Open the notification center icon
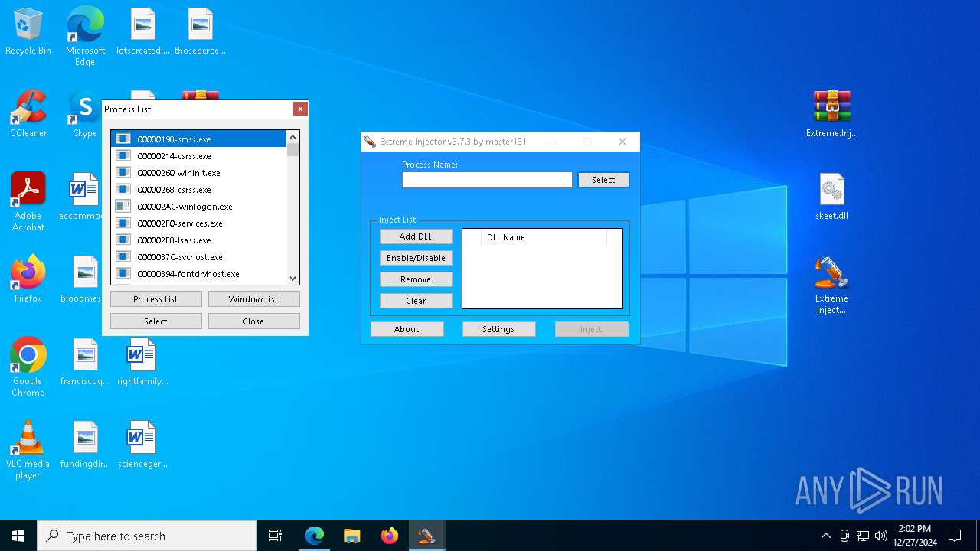This screenshot has height=551, width=980. pos(955,536)
